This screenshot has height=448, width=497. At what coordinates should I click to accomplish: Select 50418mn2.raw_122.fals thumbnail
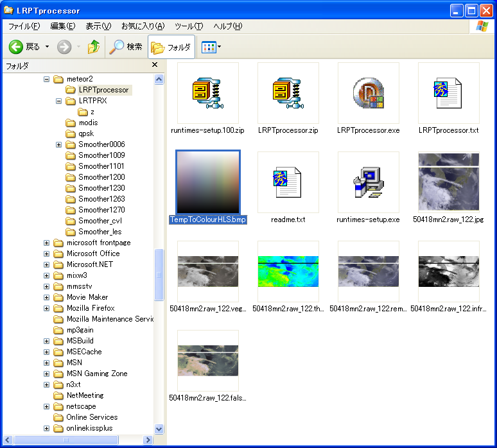(208, 361)
